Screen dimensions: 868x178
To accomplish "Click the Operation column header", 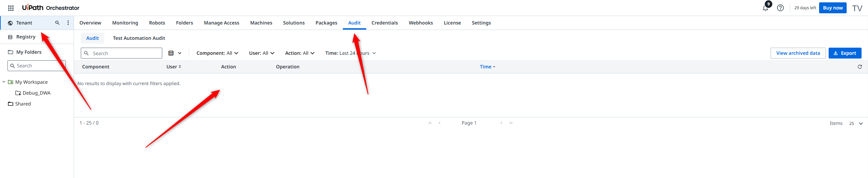I will point(288,67).
